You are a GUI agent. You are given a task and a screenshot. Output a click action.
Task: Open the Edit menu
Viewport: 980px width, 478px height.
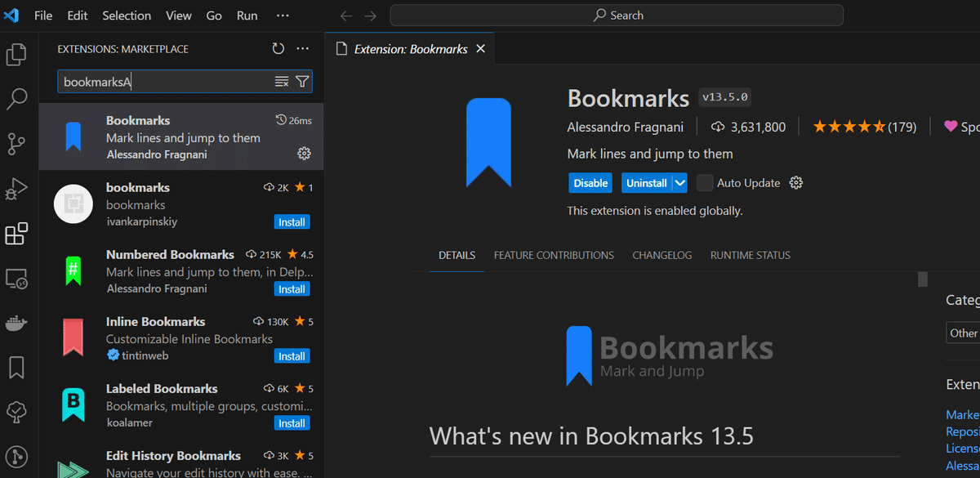pos(78,16)
